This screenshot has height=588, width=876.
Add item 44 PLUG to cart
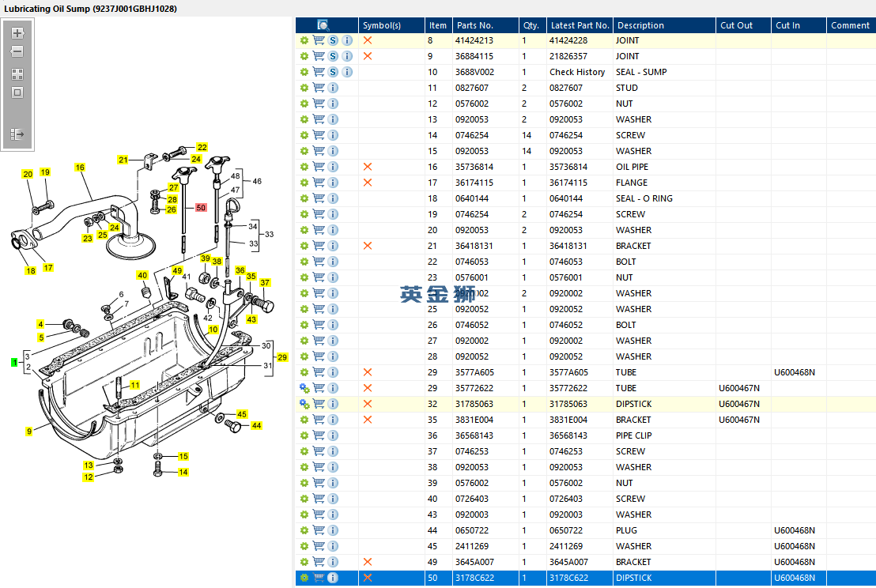click(x=319, y=530)
